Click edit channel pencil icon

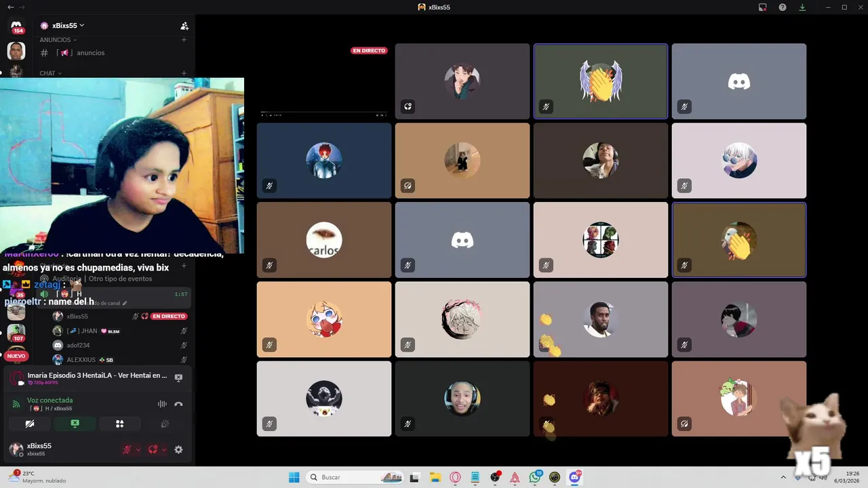(125, 303)
